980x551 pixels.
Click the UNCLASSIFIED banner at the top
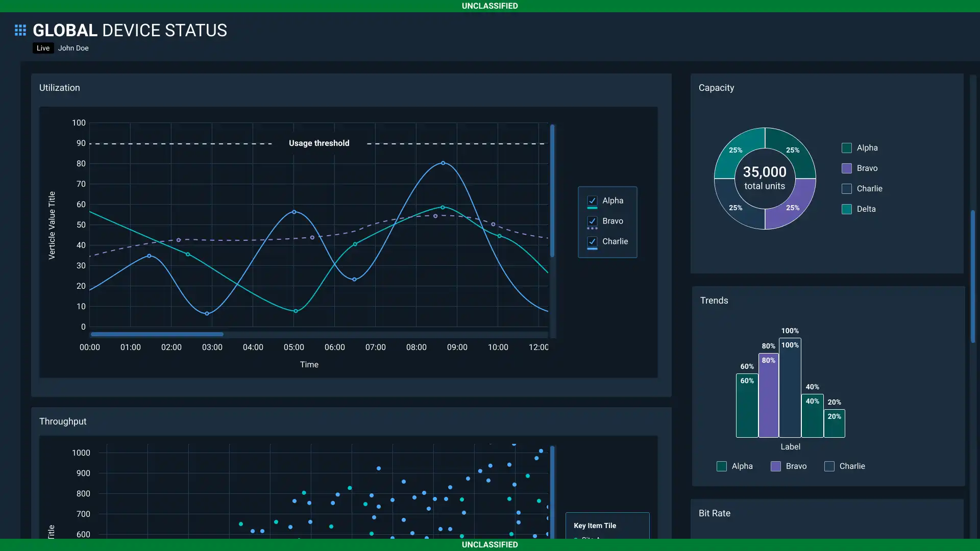[489, 6]
